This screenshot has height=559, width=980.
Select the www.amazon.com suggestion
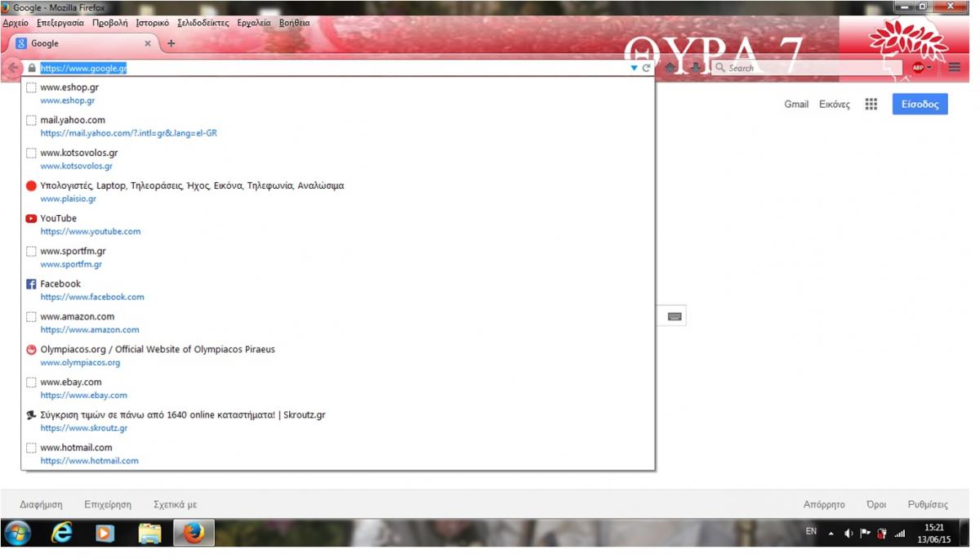tap(338, 323)
